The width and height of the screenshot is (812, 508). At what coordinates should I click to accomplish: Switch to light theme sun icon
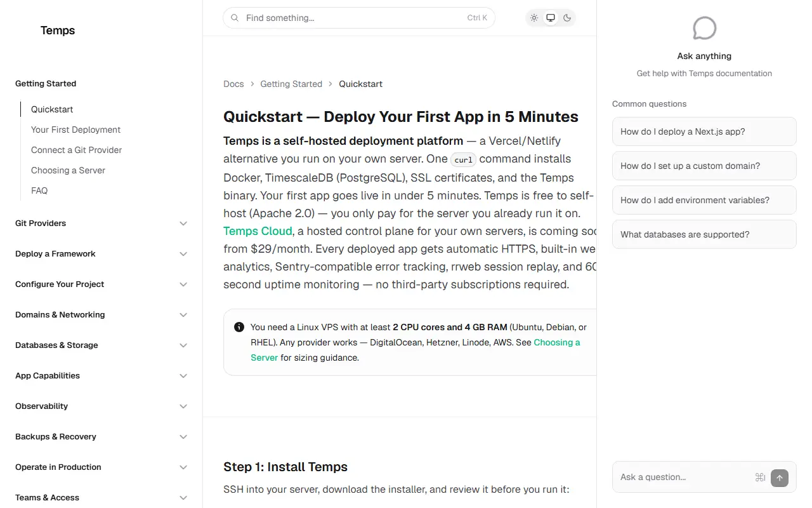[534, 18]
